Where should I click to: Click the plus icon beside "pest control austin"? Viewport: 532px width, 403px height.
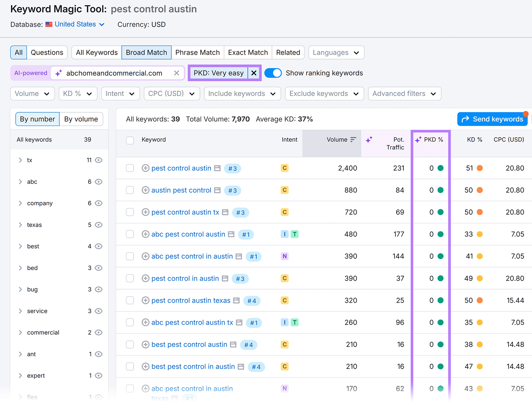(x=145, y=168)
